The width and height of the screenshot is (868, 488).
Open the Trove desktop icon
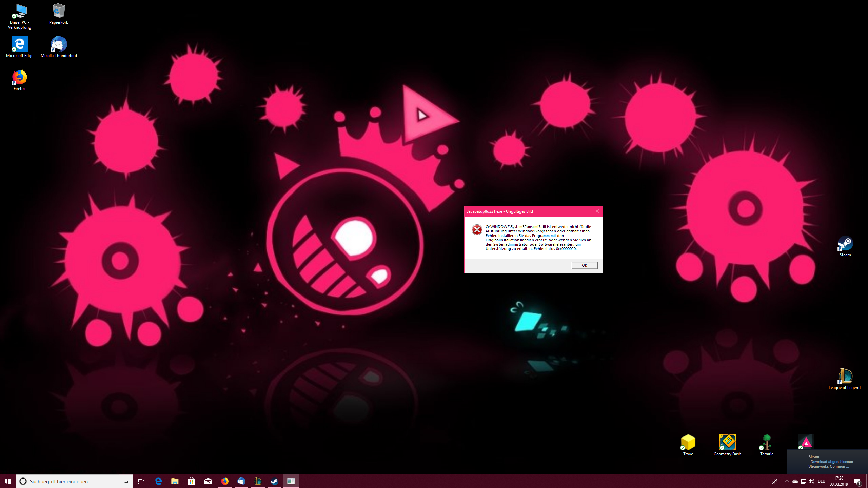point(688,443)
